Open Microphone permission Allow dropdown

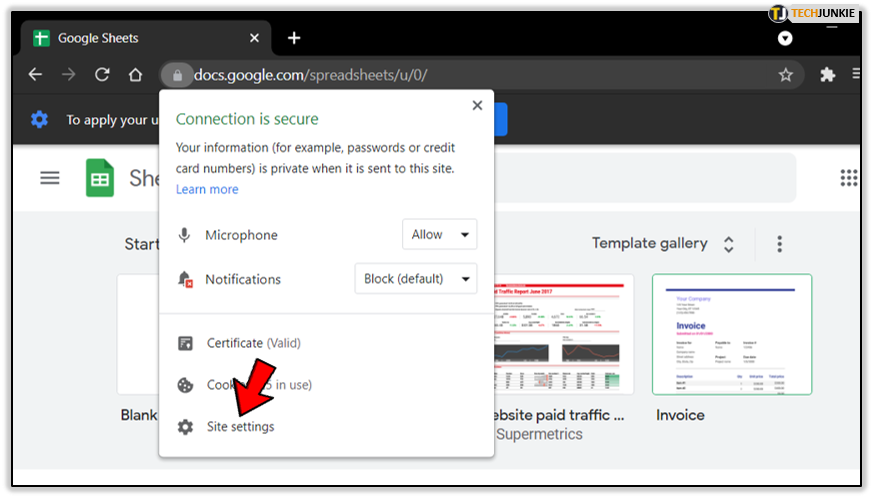click(439, 235)
